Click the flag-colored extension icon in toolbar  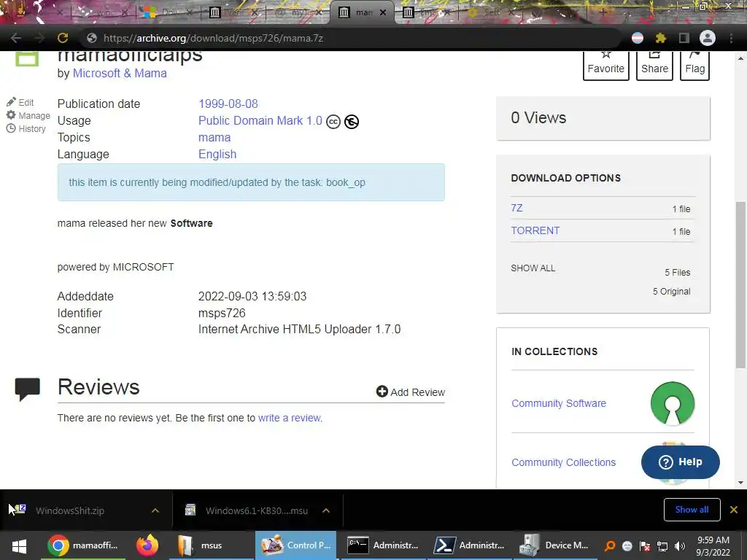point(638,38)
